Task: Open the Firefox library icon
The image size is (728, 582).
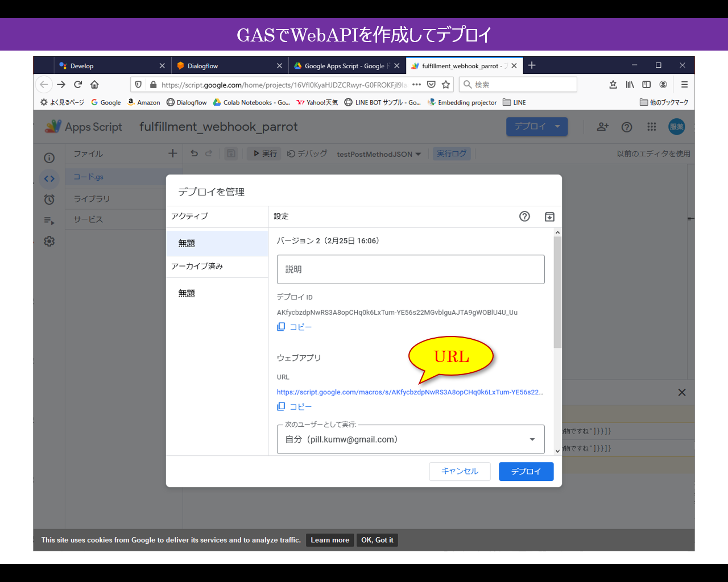Action: pos(630,85)
